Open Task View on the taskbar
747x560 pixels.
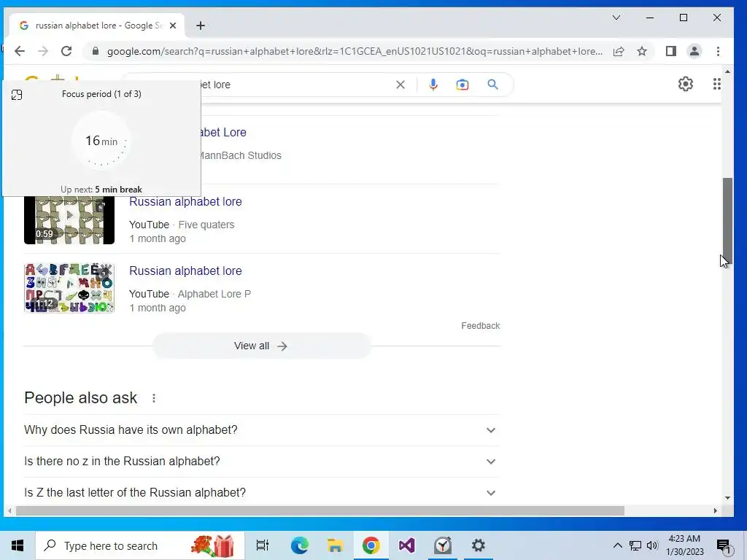tap(263, 545)
